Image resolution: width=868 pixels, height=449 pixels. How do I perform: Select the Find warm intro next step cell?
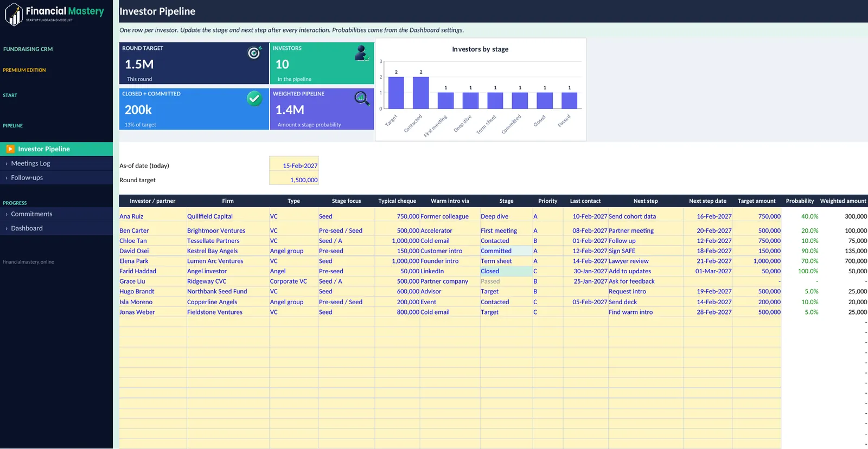click(x=646, y=312)
